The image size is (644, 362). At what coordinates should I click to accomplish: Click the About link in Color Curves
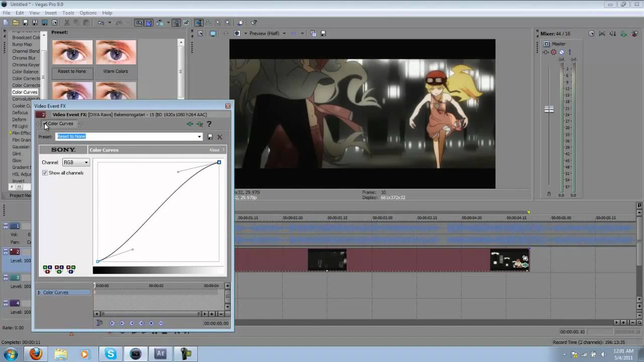pyautogui.click(x=214, y=150)
